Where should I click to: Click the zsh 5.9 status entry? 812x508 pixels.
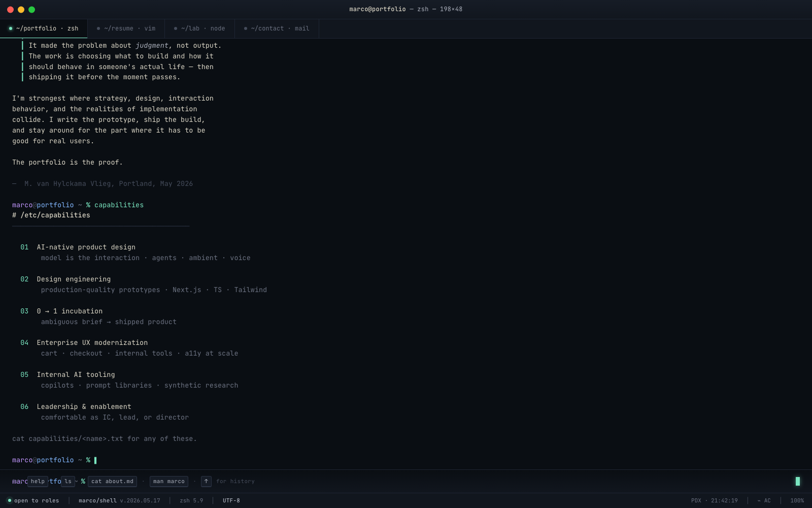coord(191,501)
